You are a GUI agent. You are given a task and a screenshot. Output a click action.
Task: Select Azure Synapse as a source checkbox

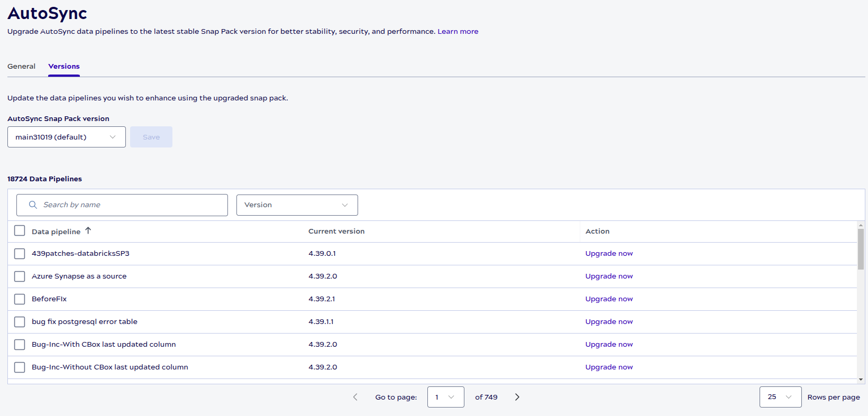click(x=20, y=276)
